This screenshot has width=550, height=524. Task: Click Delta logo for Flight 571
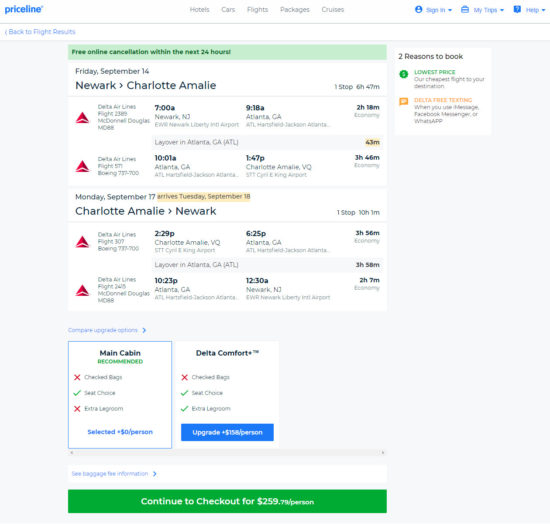pos(82,166)
